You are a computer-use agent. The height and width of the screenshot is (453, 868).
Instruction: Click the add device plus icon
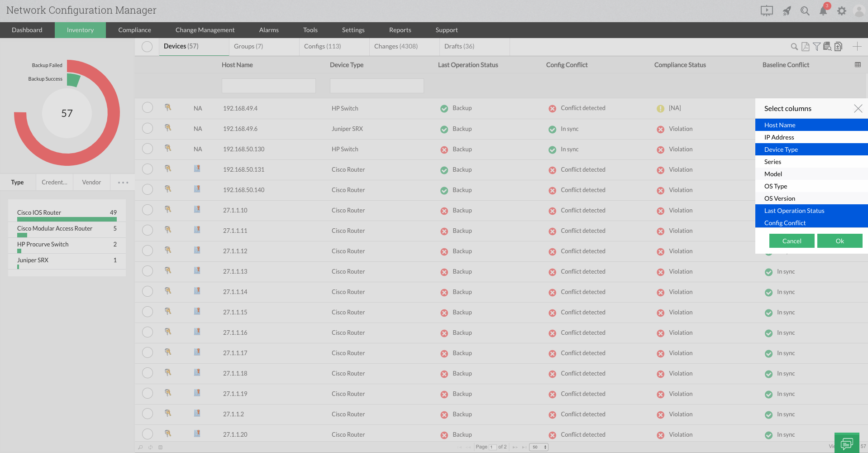(857, 46)
